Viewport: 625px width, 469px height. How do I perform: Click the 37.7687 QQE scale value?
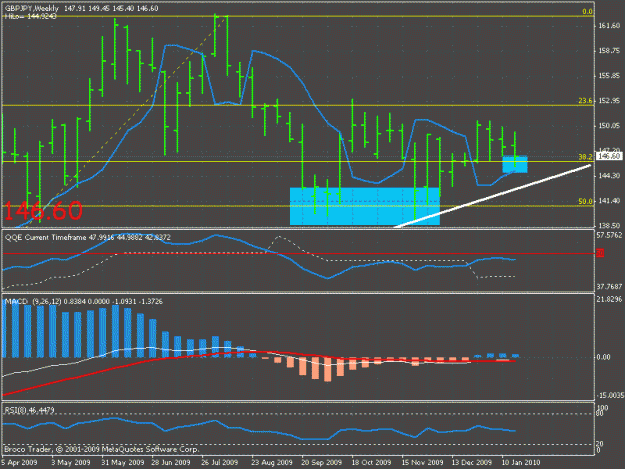tap(609, 287)
